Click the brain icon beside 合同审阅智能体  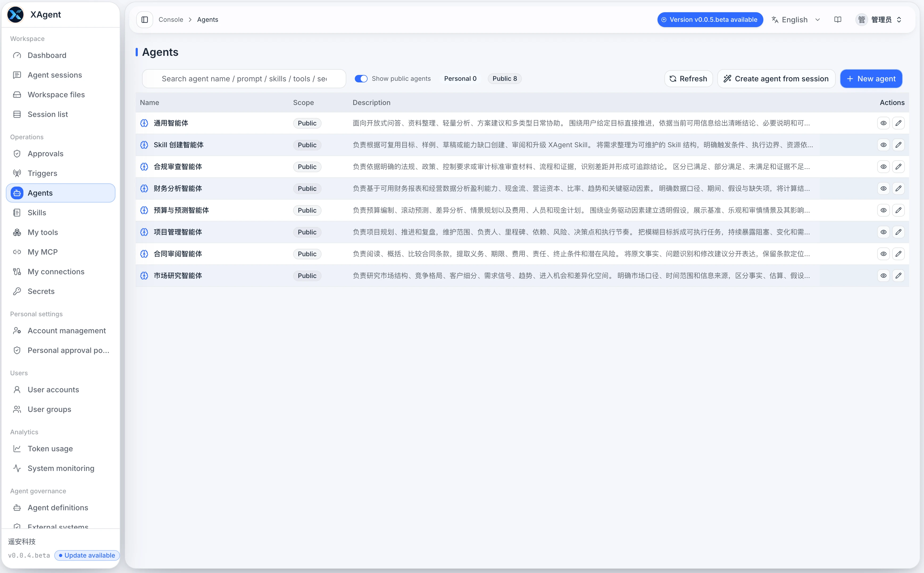tap(144, 254)
